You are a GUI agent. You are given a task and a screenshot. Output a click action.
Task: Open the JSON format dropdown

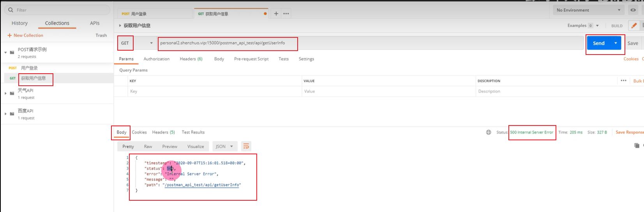tap(224, 147)
